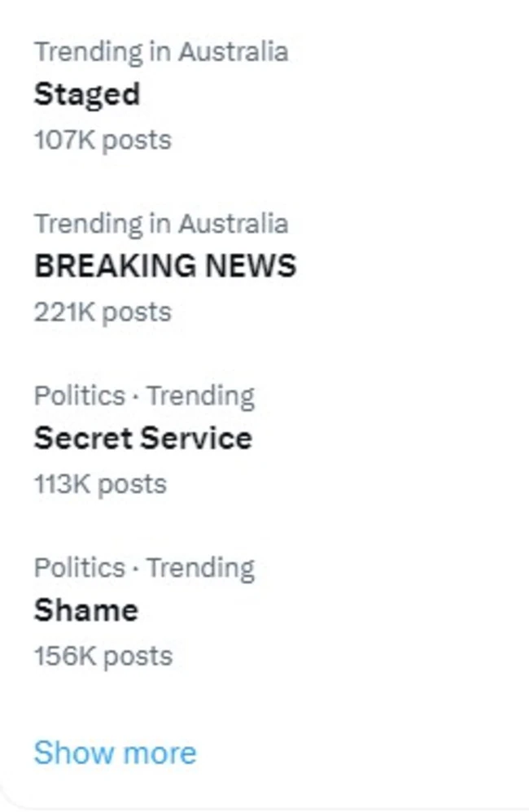
Task: Click the 156K posts count text
Action: coord(103,656)
